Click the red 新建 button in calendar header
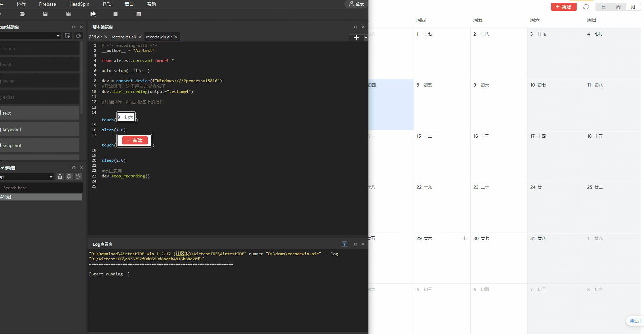 click(564, 7)
